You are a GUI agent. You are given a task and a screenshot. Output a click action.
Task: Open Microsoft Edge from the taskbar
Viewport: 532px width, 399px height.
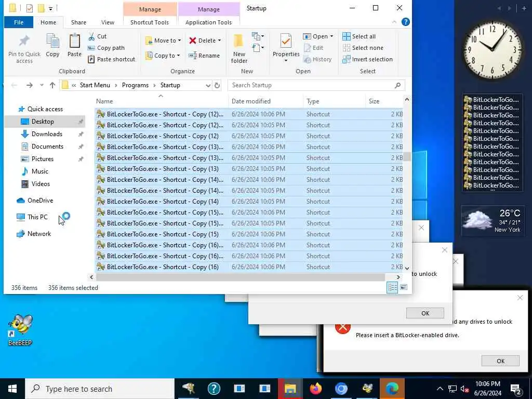point(392,389)
